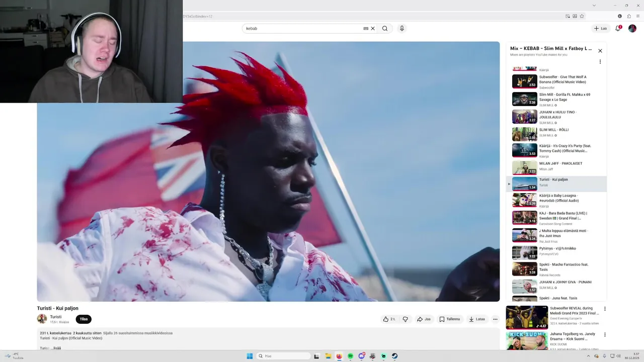Open Task View on taskbar
This screenshot has width=644, height=362.
pyautogui.click(x=316, y=356)
